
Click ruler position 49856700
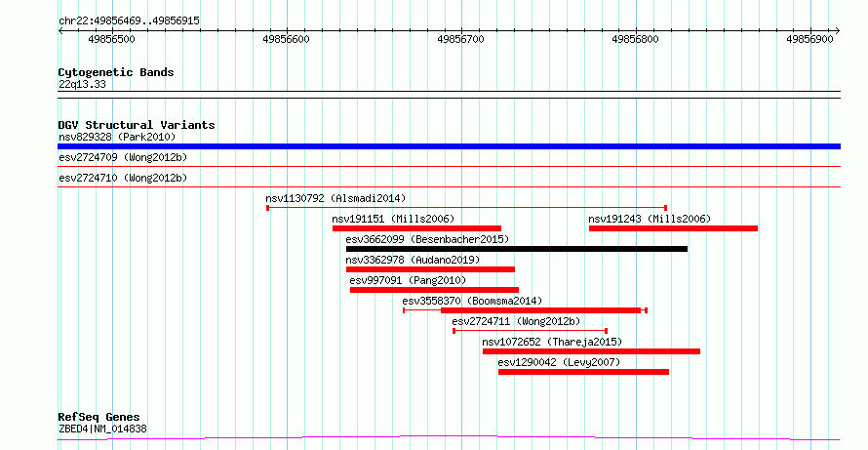point(460,39)
